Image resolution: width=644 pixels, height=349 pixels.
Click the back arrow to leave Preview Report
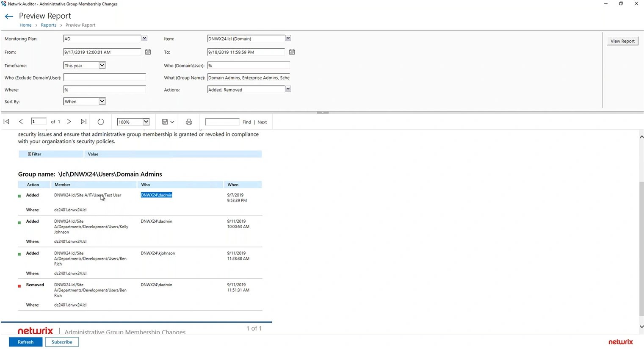(9, 16)
